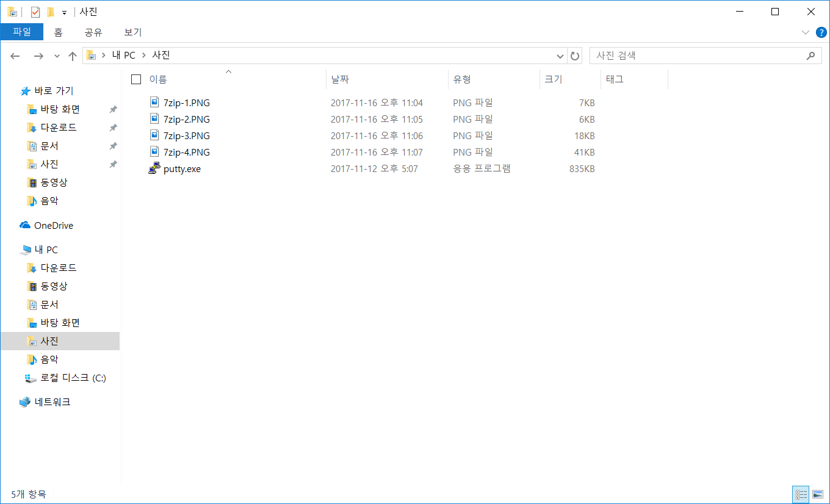Select the putty.exe application icon
Viewport: 830px width, 504px height.
click(154, 169)
